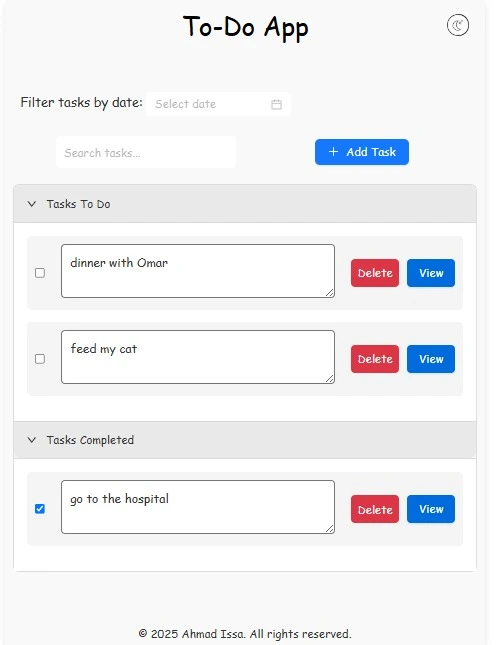Click the plus icon on Add Task

point(333,152)
